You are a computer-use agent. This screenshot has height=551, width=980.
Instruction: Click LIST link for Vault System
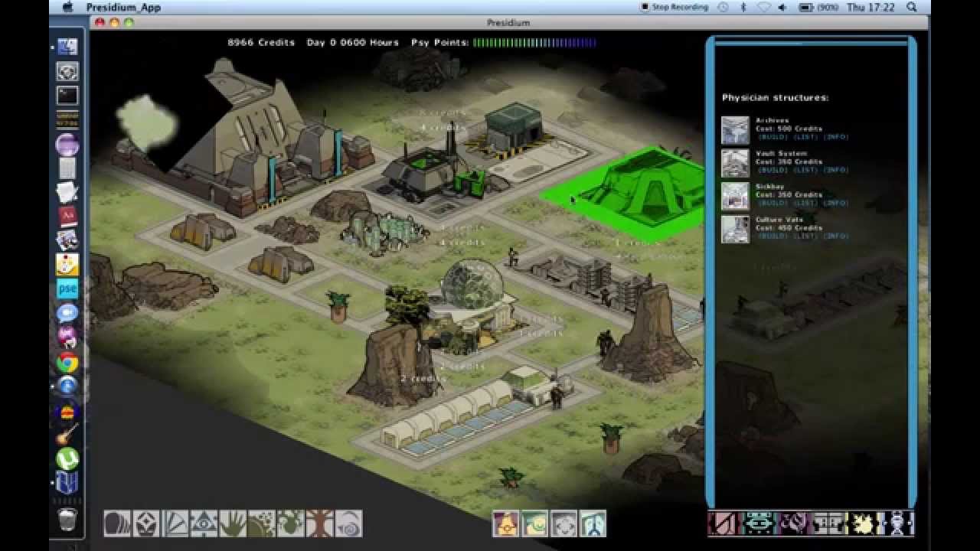pyautogui.click(x=805, y=170)
